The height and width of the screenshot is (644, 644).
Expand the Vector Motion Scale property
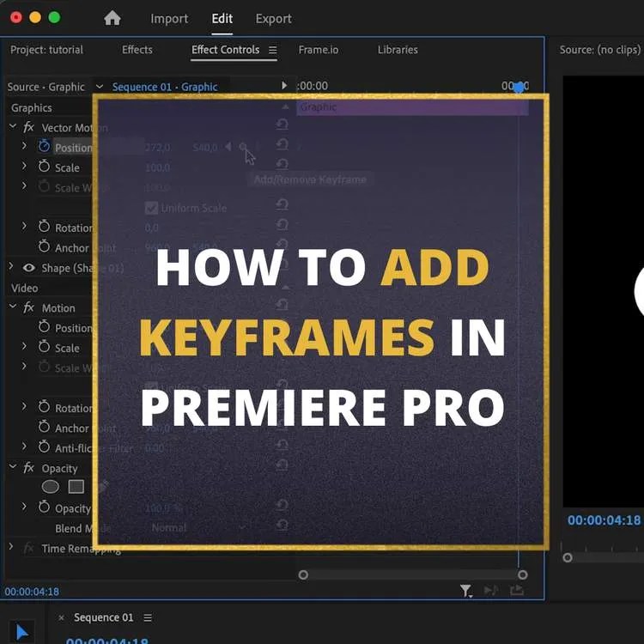24,166
